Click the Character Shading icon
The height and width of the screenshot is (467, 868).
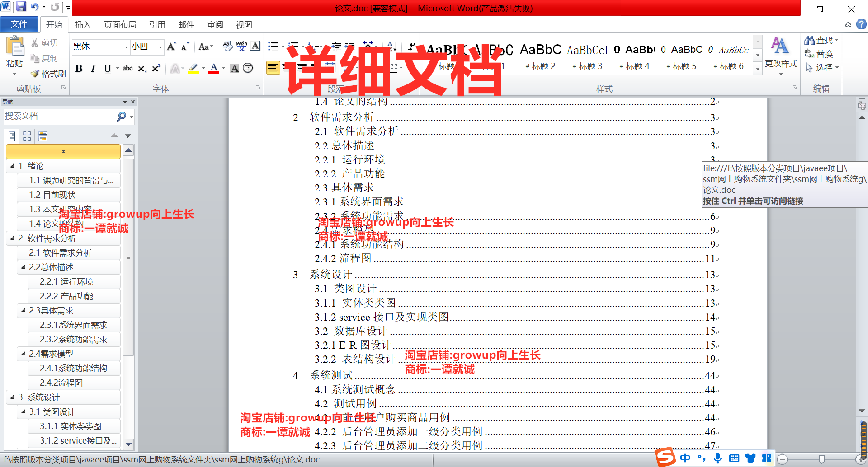(234, 68)
